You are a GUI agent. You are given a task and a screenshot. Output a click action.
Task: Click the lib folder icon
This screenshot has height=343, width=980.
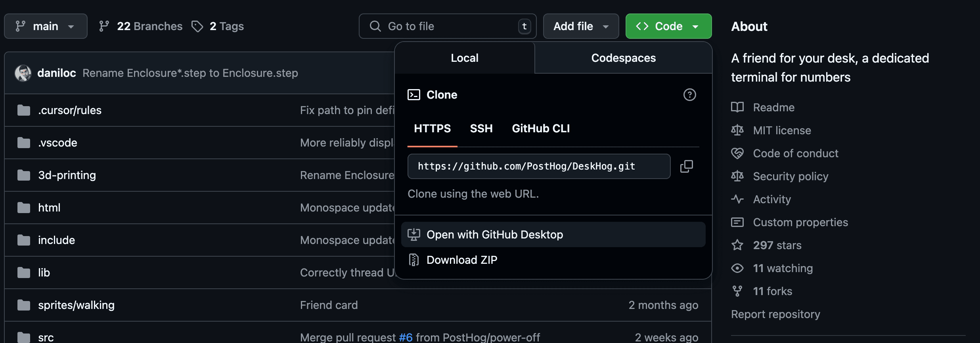click(24, 272)
